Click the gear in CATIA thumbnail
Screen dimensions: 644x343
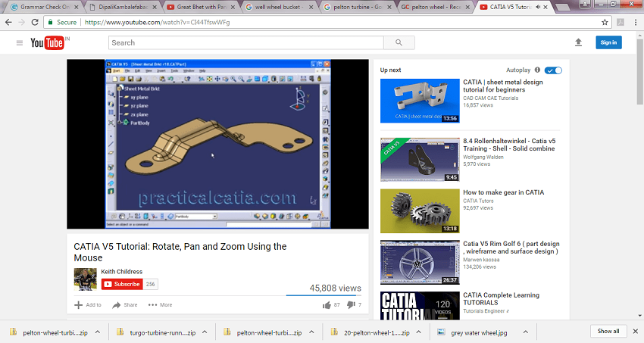coord(420,211)
